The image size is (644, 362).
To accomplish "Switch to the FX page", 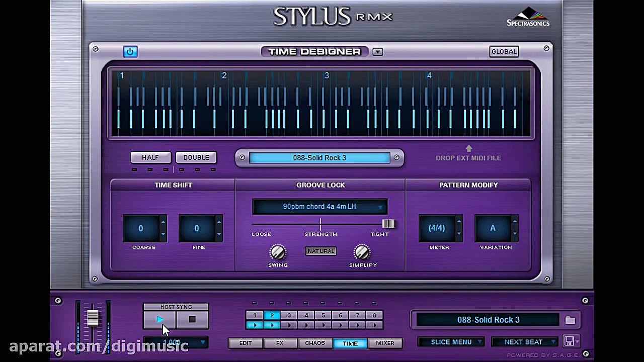I will point(280,343).
